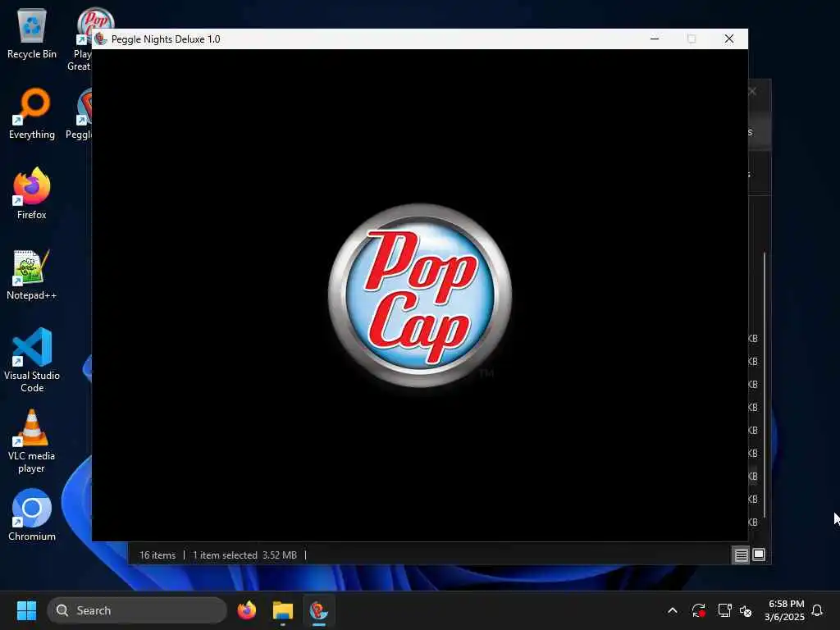This screenshot has width=840, height=630.
Task: Open Firefox from the taskbar
Action: click(247, 610)
